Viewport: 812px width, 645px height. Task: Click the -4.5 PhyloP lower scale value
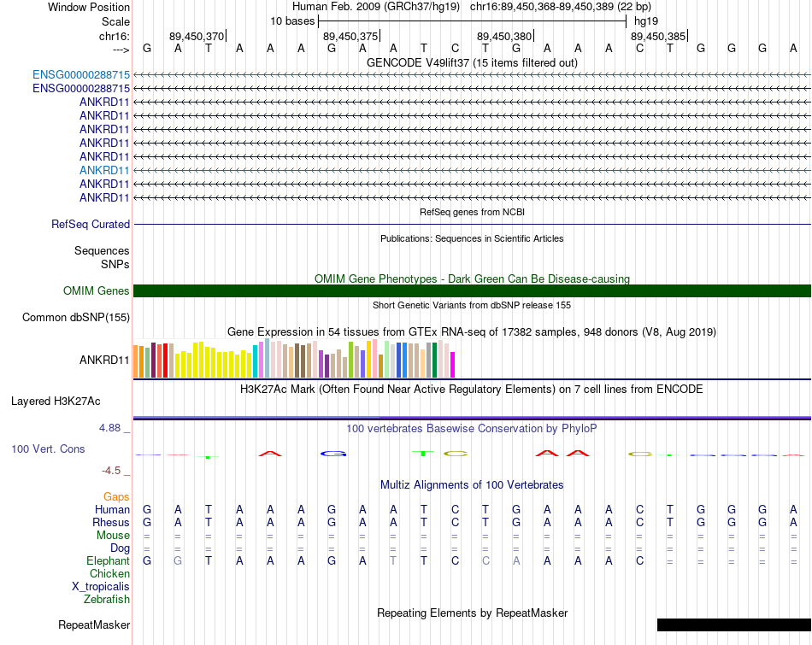[x=111, y=471]
